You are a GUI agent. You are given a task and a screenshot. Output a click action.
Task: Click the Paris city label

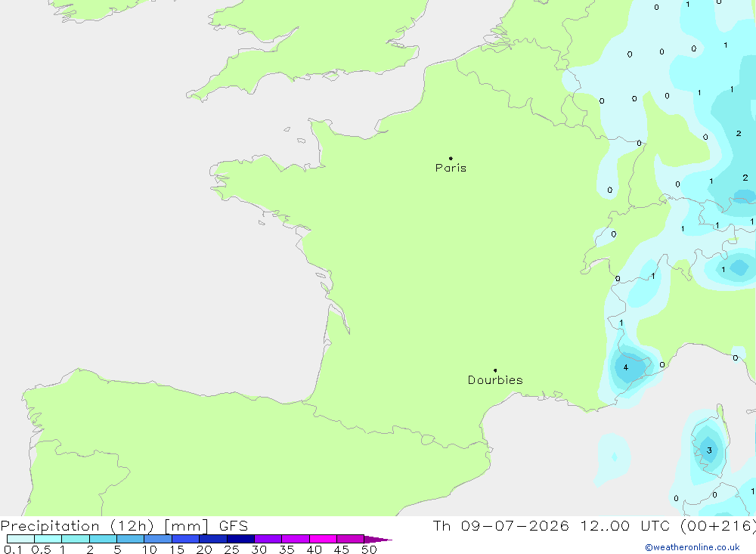(451, 168)
